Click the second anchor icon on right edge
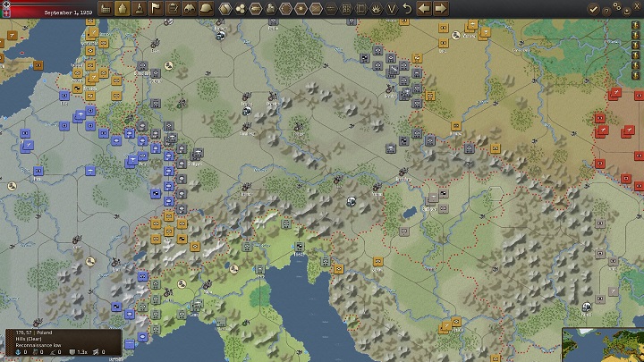Viewport: 644px width, 362px height. pyautogui.click(x=636, y=35)
